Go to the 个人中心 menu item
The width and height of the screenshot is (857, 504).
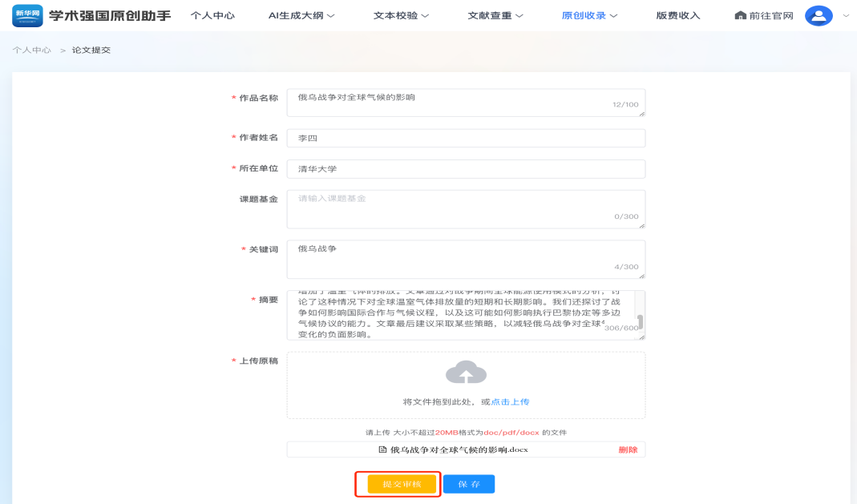click(x=212, y=16)
